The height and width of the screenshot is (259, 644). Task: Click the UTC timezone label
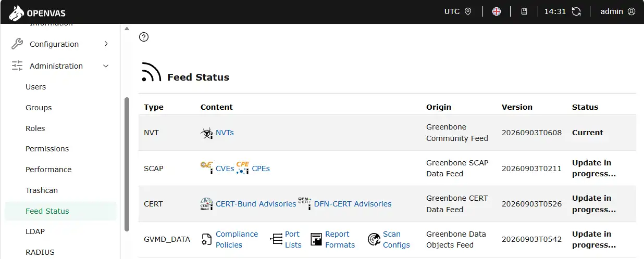click(x=452, y=11)
